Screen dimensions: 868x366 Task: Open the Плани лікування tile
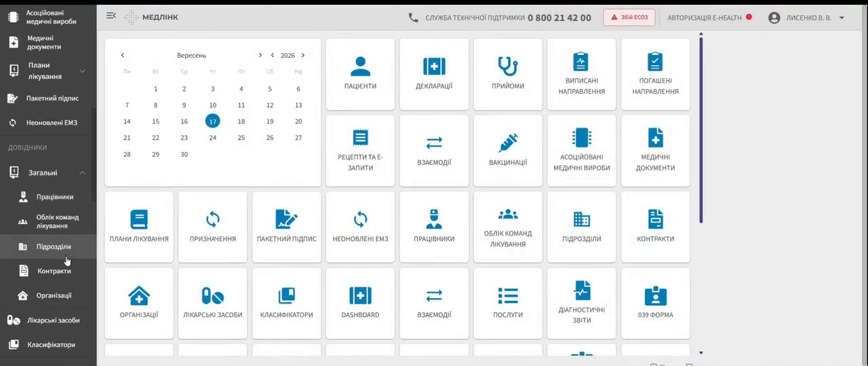pyautogui.click(x=139, y=227)
